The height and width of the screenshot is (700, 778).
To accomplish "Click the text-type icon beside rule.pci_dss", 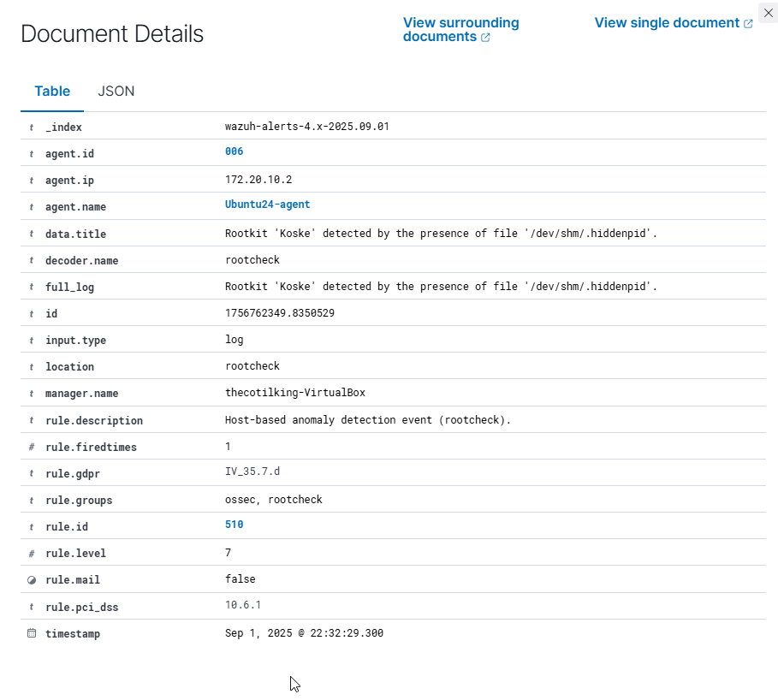I will tap(32, 607).
